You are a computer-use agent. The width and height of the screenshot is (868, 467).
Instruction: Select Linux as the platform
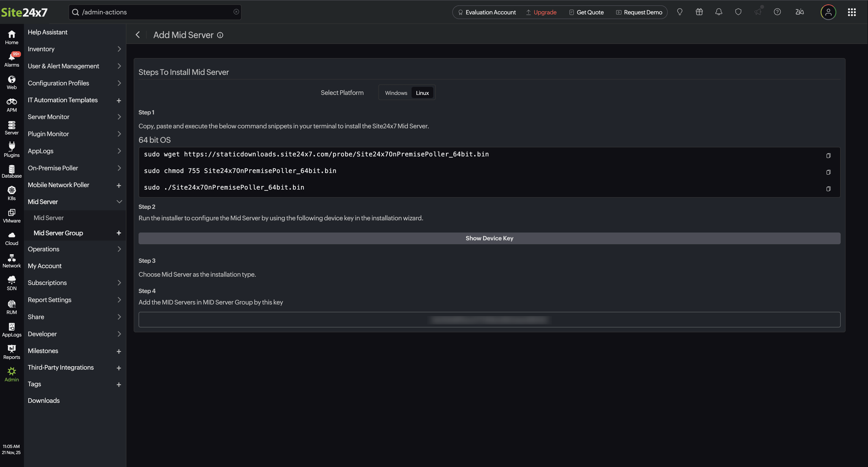click(422, 93)
